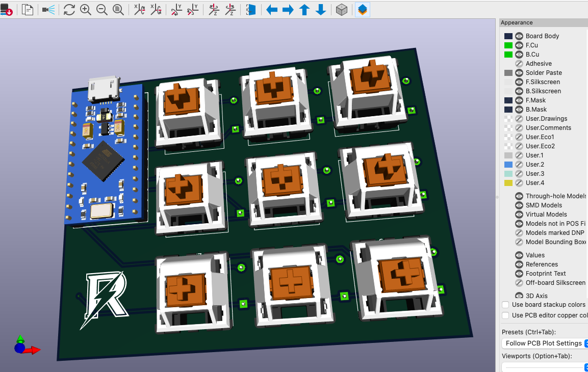
Task: Copy the 3D image to clipboard
Action: 28,9
